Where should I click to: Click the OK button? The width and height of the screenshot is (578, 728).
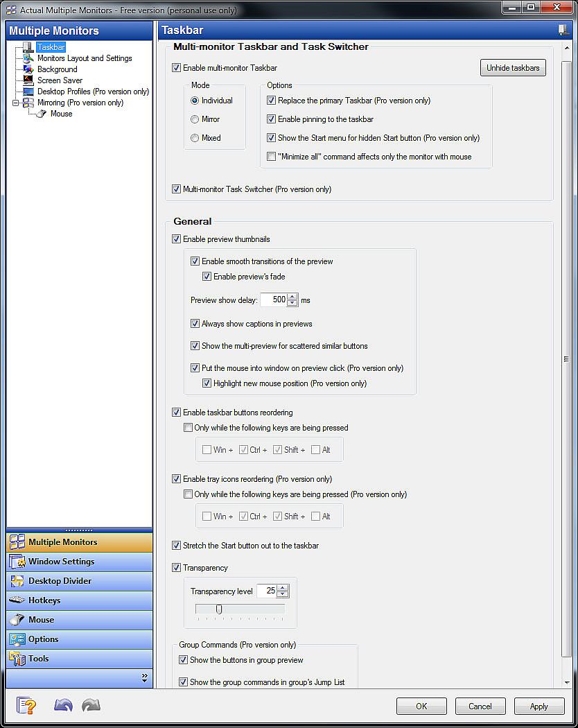(x=421, y=707)
